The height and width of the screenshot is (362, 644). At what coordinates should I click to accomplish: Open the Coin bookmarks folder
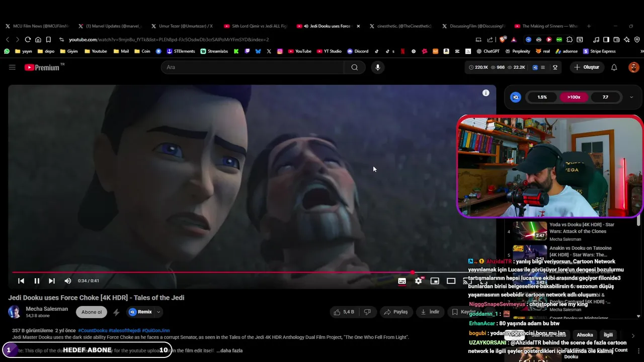point(142,51)
